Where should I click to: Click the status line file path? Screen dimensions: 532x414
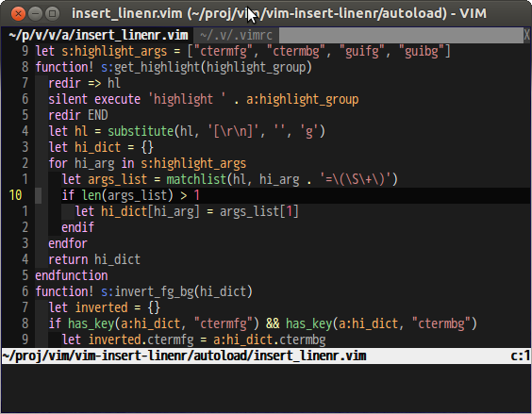pyautogui.click(x=184, y=356)
